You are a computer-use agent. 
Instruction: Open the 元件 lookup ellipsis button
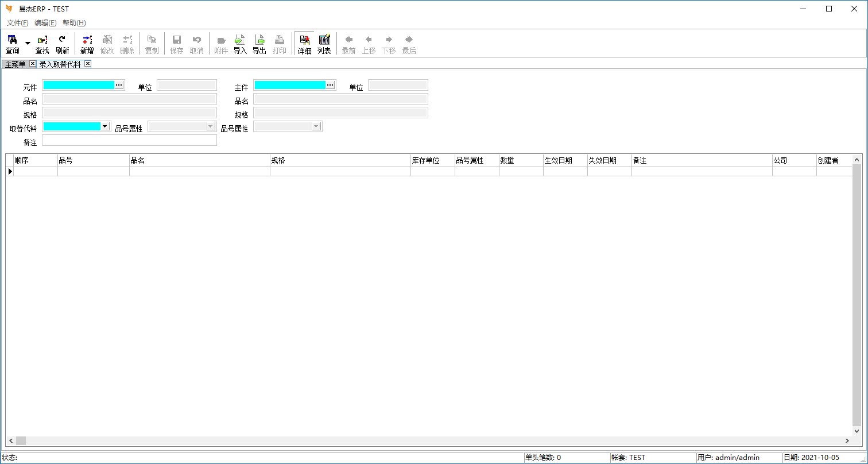tap(119, 85)
